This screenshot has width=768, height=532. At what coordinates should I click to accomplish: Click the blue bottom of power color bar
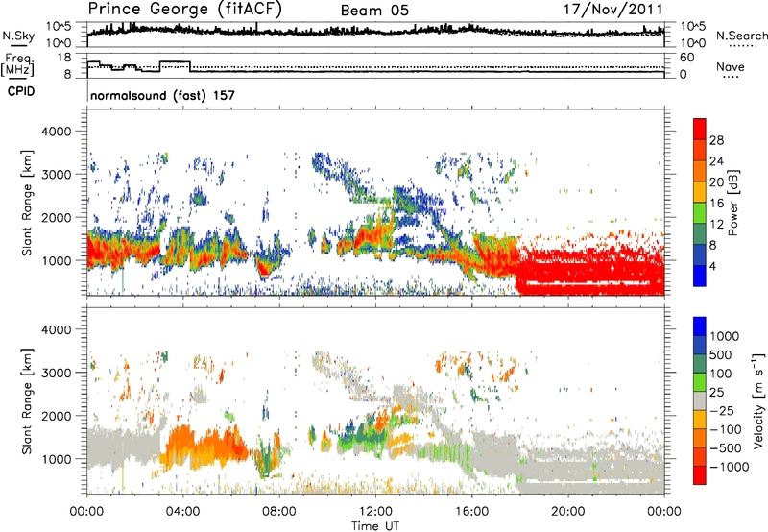pyautogui.click(x=700, y=276)
